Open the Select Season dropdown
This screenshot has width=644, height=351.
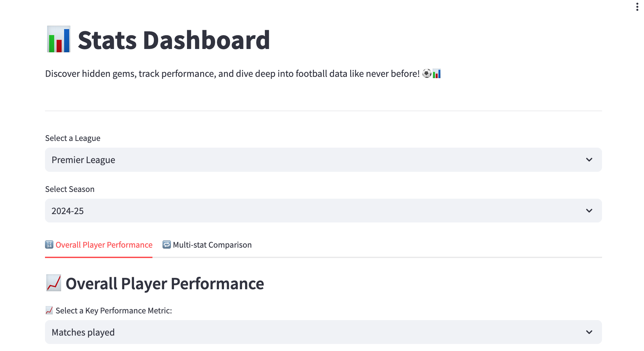click(323, 210)
